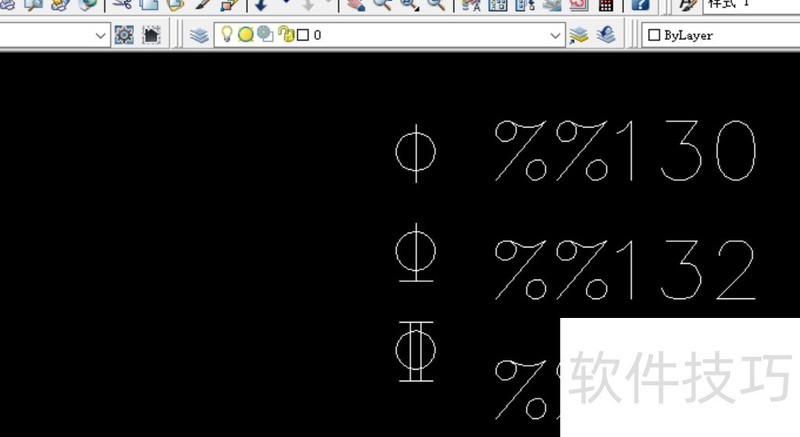Screen dimensions: 800x437
Task: Open the Layer Properties Manager
Action: click(199, 35)
